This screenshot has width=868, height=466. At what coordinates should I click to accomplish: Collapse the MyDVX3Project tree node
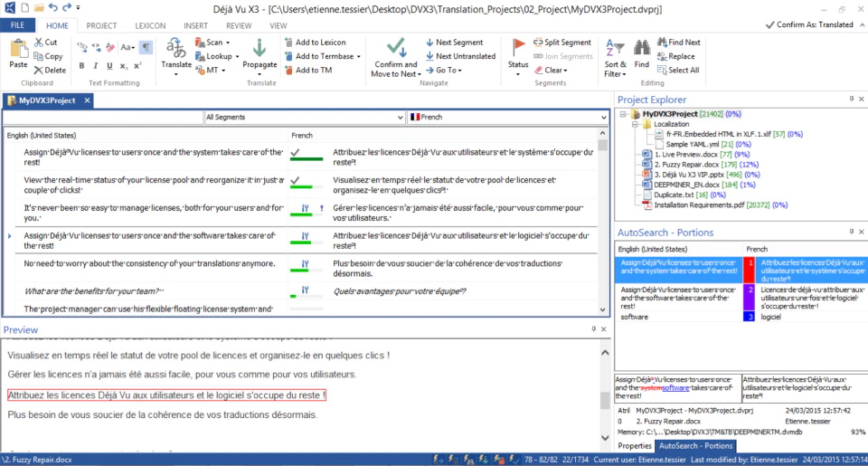pyautogui.click(x=623, y=114)
